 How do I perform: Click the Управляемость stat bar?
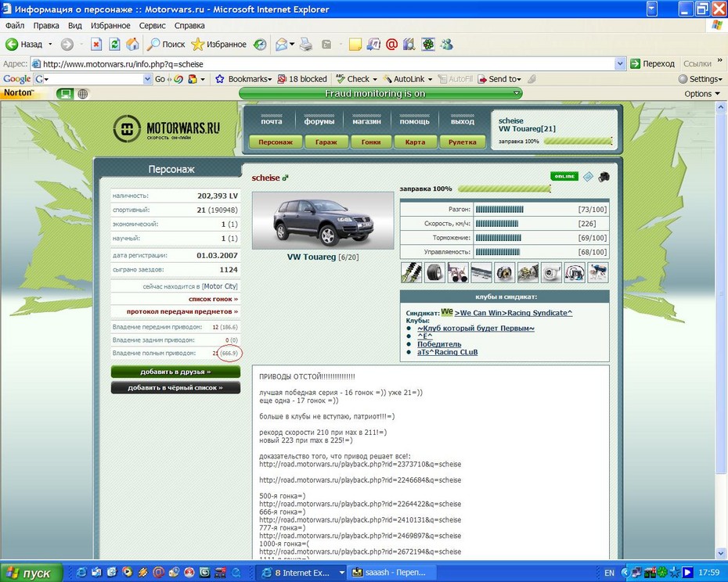tap(498, 252)
